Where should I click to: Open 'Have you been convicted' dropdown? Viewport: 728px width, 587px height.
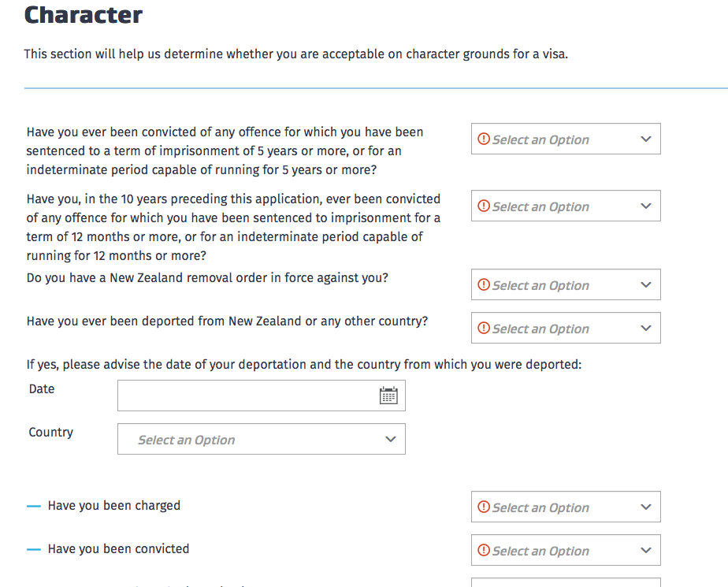(x=566, y=550)
